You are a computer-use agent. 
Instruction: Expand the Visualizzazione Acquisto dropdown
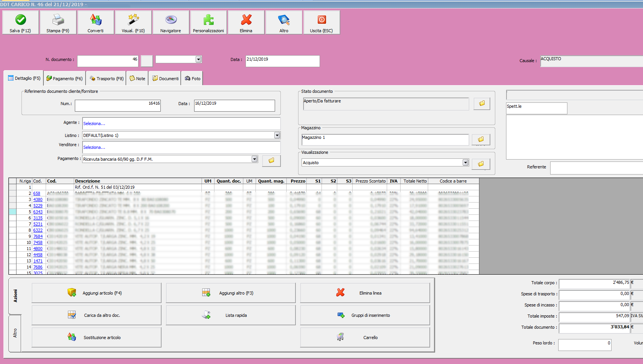(x=465, y=163)
